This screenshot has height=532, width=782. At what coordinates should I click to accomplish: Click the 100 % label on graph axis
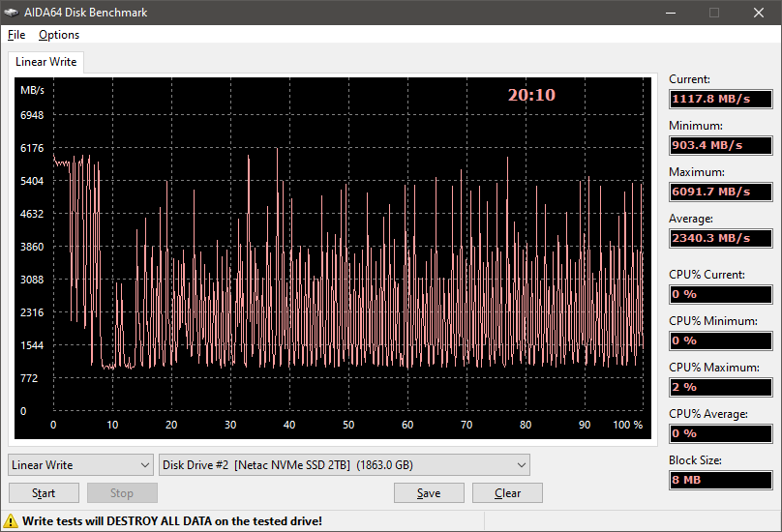(x=627, y=425)
